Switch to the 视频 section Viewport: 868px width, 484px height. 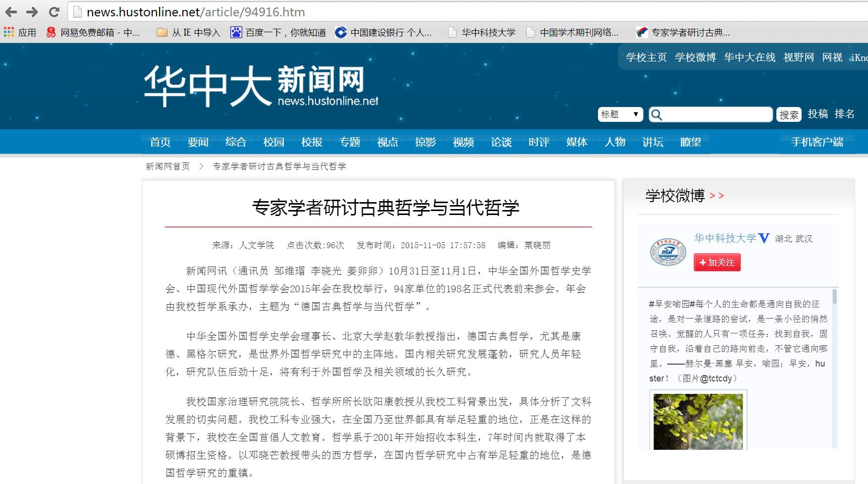pos(462,142)
